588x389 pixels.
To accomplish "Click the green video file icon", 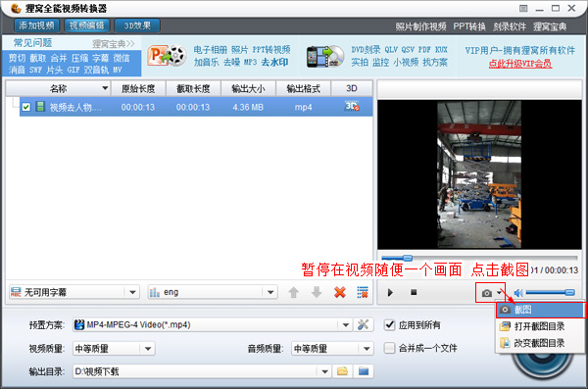I will [40, 107].
